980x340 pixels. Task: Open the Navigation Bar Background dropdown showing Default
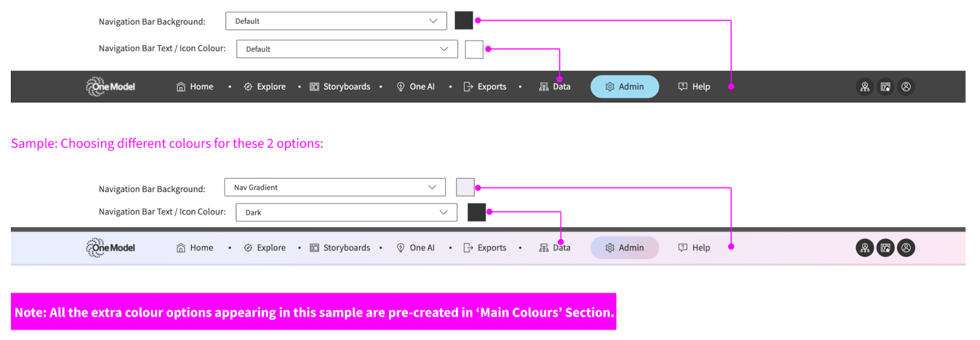point(336,21)
